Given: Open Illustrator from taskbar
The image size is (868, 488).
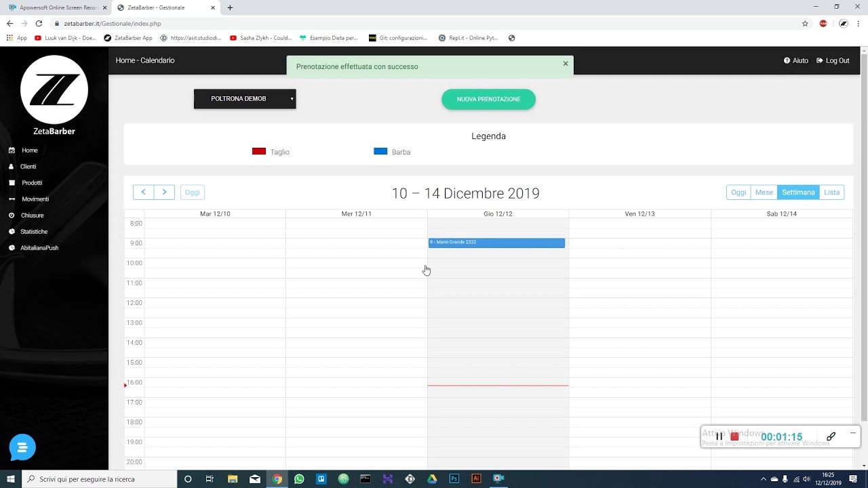Looking at the screenshot, I should (476, 479).
